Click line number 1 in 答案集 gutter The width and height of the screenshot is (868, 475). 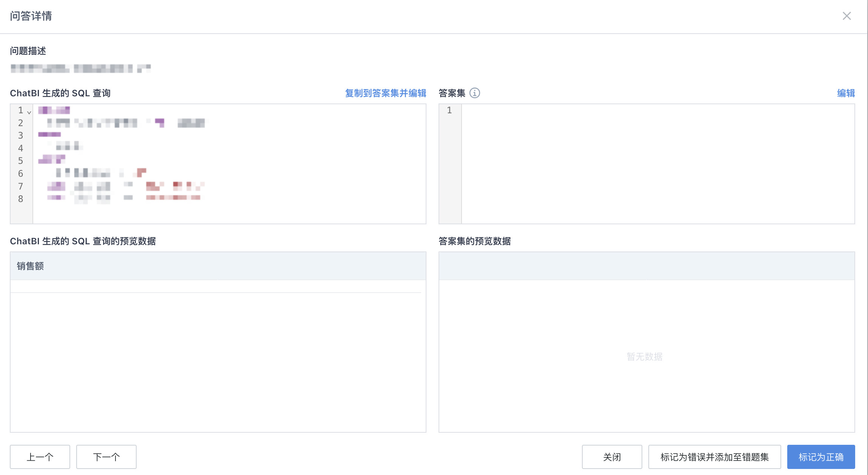pyautogui.click(x=449, y=110)
